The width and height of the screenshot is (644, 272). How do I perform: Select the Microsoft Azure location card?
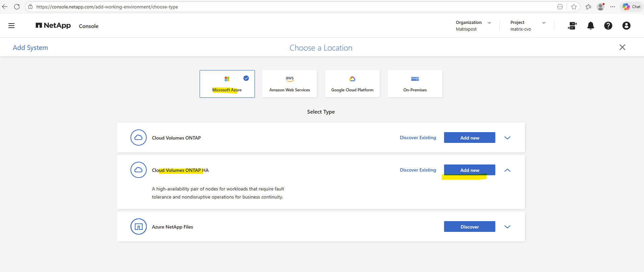pos(227,84)
